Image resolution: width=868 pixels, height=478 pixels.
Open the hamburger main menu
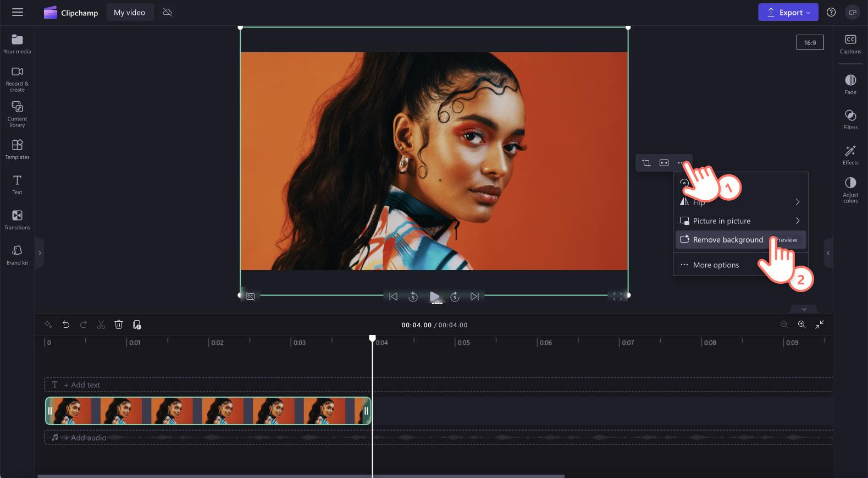coord(18,12)
